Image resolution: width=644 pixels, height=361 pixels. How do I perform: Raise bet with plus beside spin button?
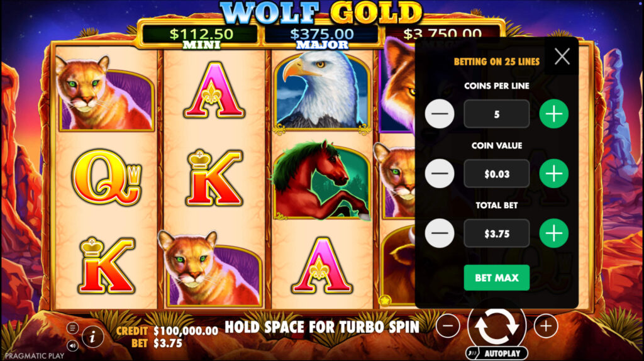[x=546, y=326]
